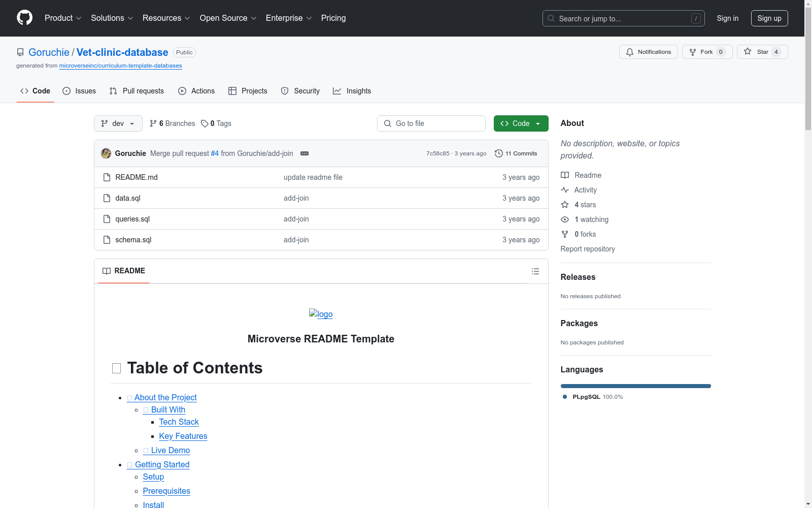Click the Sign up button
Image resolution: width=812 pixels, height=508 pixels.
point(769,18)
